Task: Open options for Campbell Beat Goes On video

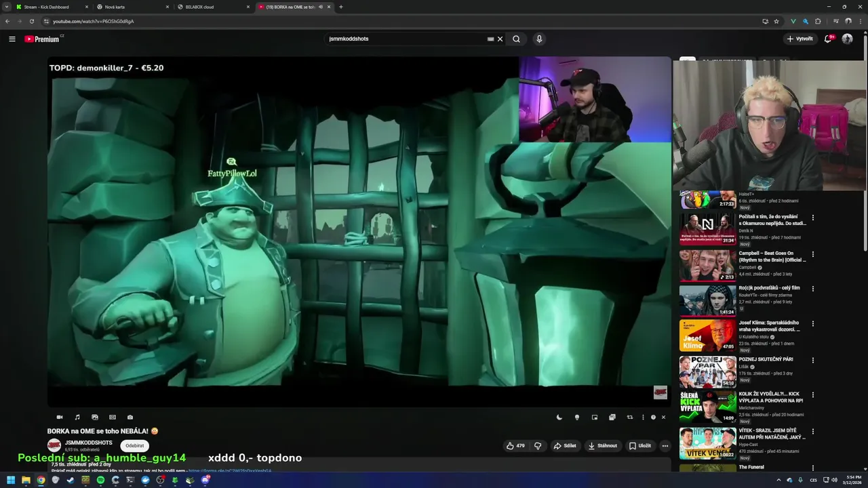Action: pos(813,255)
